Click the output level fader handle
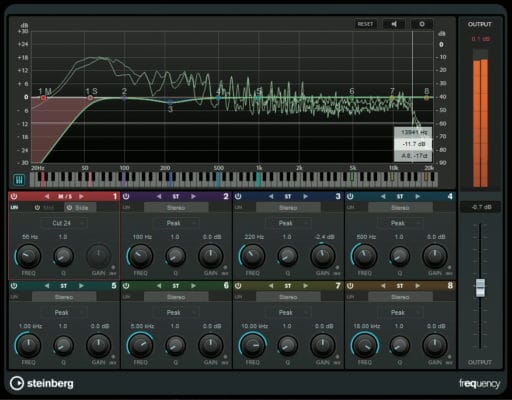This screenshot has width=512, height=400. [480, 287]
